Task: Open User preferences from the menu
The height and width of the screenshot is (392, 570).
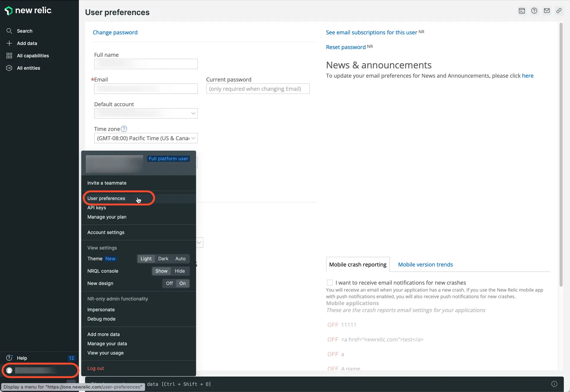Action: tap(106, 198)
